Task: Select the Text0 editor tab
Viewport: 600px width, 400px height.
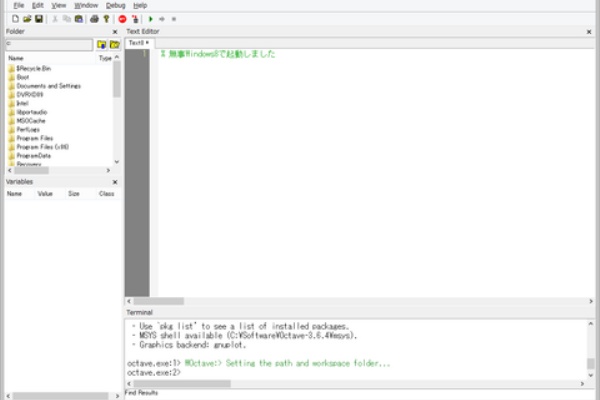Action: (x=137, y=43)
